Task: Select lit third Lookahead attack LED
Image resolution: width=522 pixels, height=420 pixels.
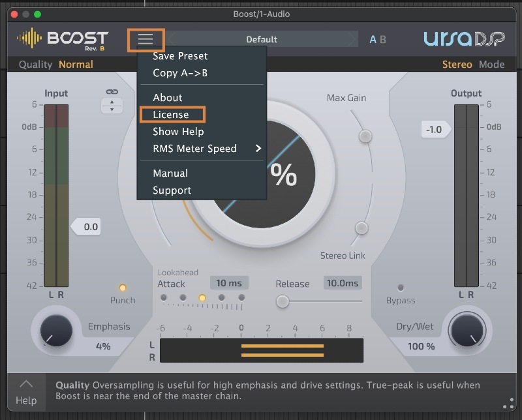Action: [x=202, y=297]
